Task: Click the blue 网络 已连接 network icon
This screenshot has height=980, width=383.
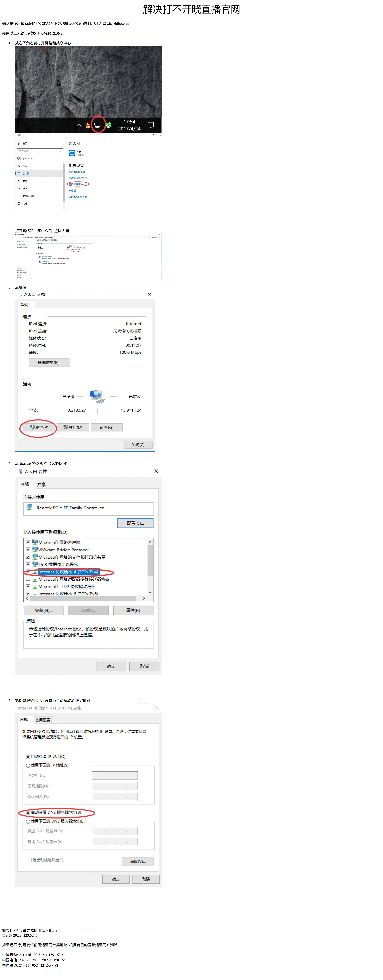Action: click(x=72, y=153)
